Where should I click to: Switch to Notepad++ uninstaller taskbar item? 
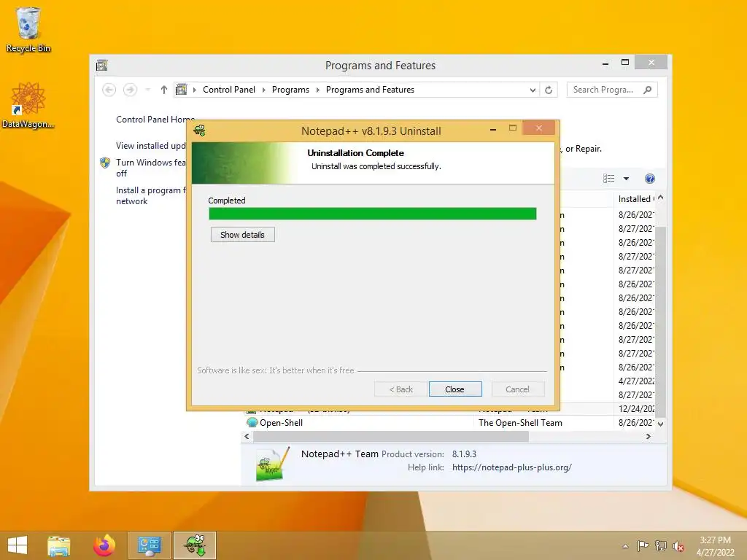tap(195, 545)
